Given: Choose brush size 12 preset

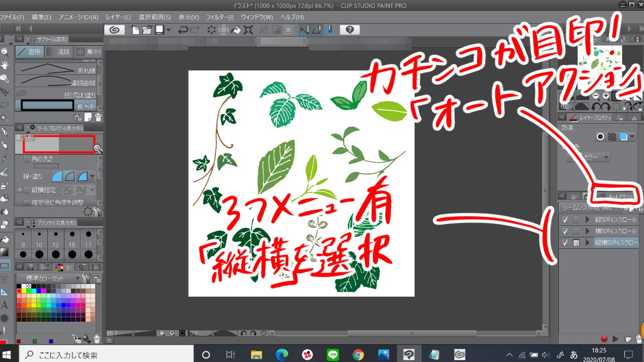Looking at the screenshot, I should tap(55, 238).
